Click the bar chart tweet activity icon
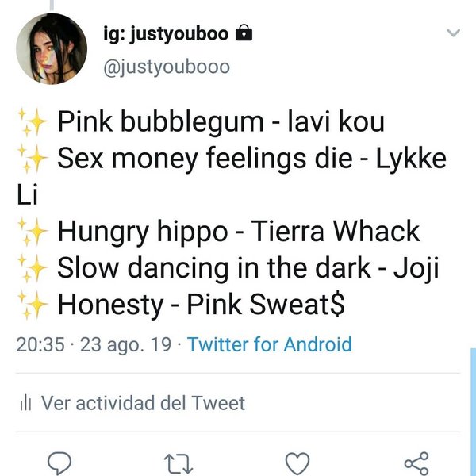The height and width of the screenshot is (476, 476). point(24,404)
